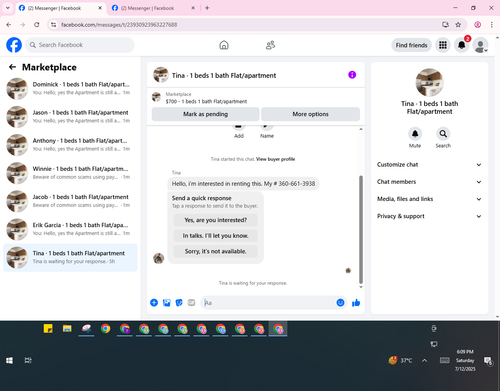This screenshot has height=391, width=500.
Task: Click site information icon in address bar
Action: pos(53,25)
